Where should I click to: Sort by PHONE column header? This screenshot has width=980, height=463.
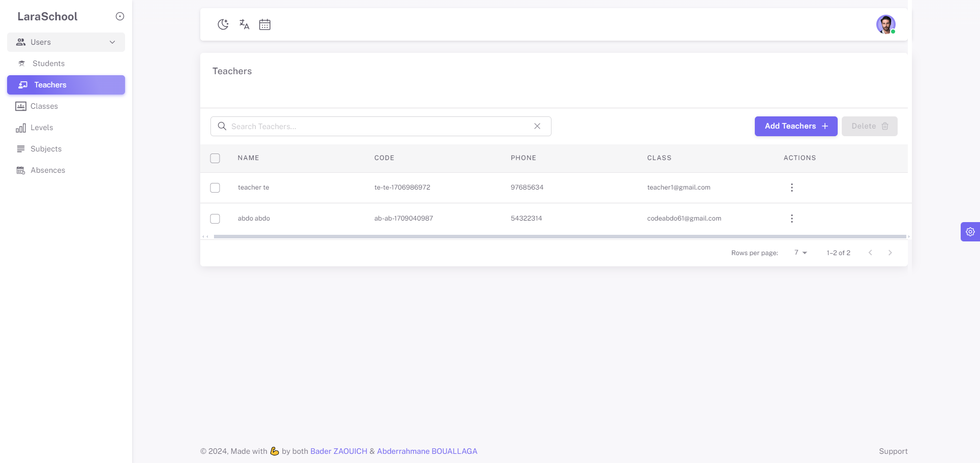tap(524, 158)
